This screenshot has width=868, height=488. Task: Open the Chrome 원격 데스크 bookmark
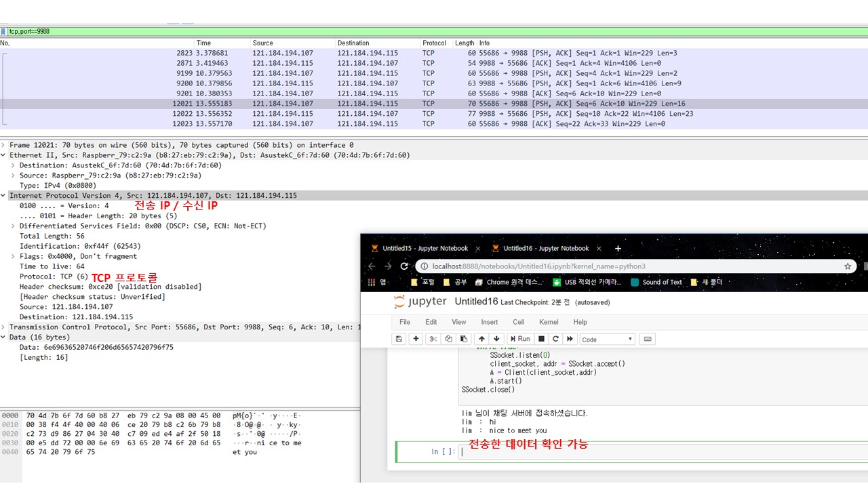pos(509,282)
